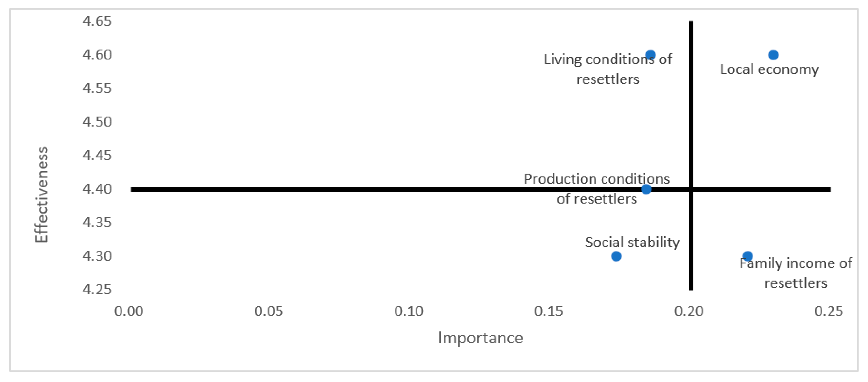Screen dimensions: 868x382
Task: Click the "Social stability" text label
Action: tap(632, 242)
